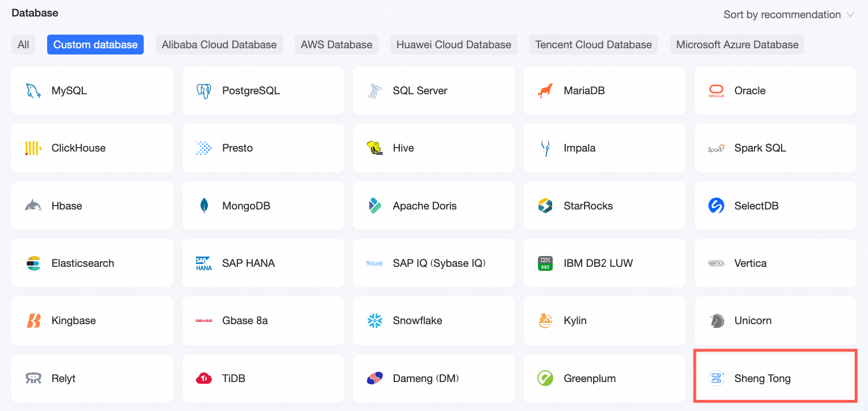
Task: Select the All database filter tab
Action: (23, 45)
